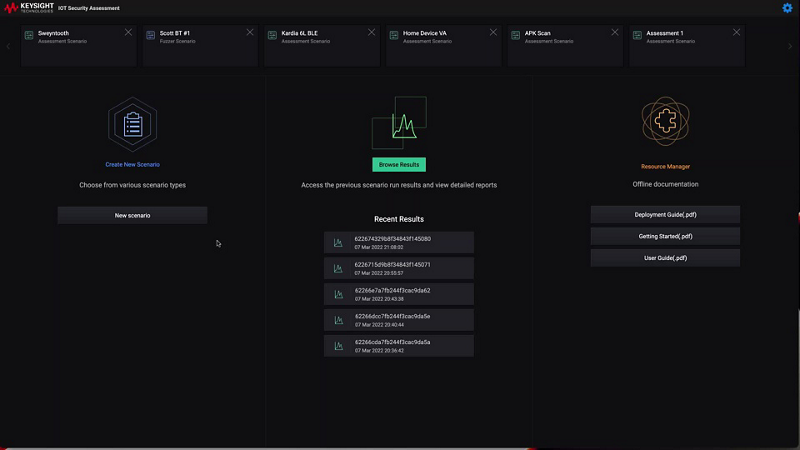The image size is (800, 450).
Task: Open the Sweyntooth scenario tab
Action: (79, 45)
